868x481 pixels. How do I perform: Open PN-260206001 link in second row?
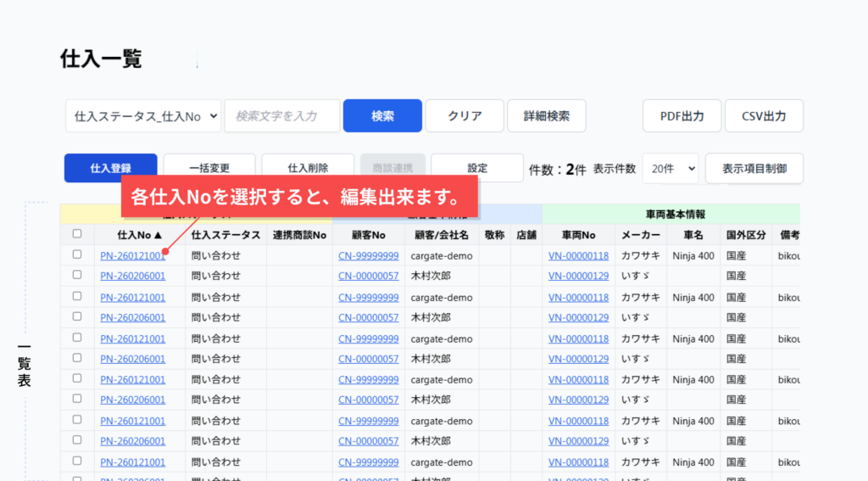point(132,276)
